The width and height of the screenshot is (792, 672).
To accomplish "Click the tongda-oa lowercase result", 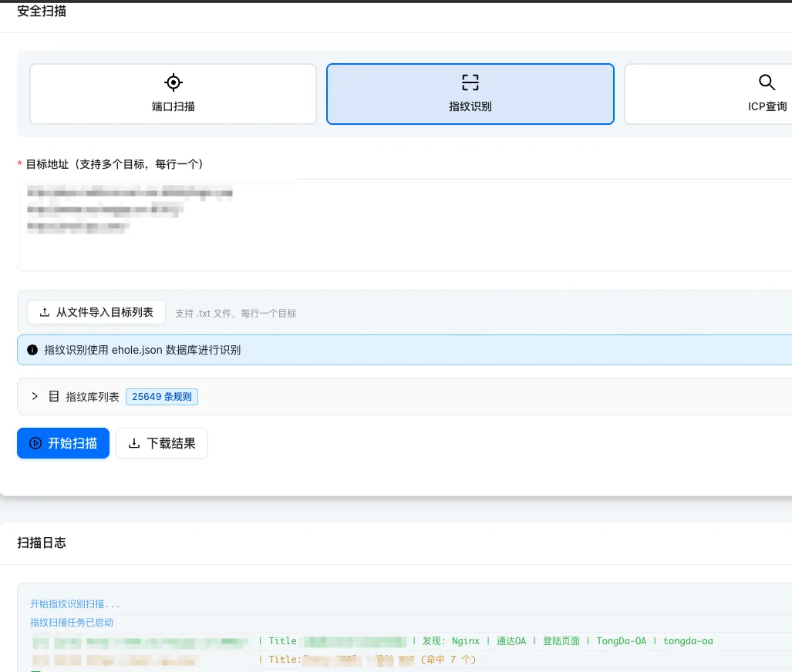I will 688,641.
